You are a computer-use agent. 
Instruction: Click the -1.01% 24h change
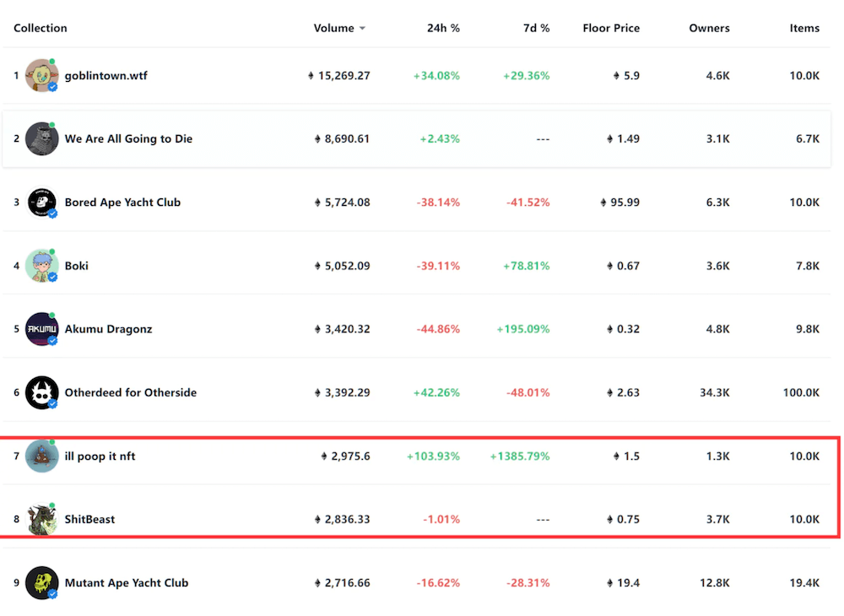click(x=441, y=519)
